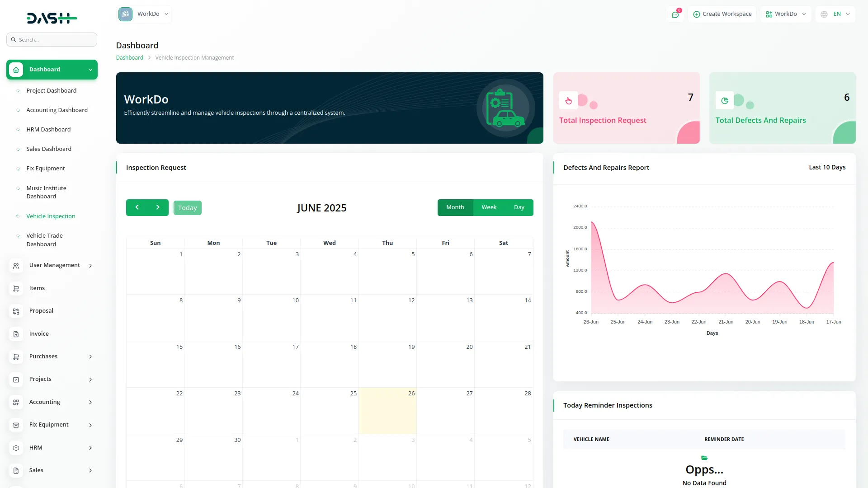Click the Items cart icon
Viewport: 868px width, 488px height.
[x=16, y=288]
